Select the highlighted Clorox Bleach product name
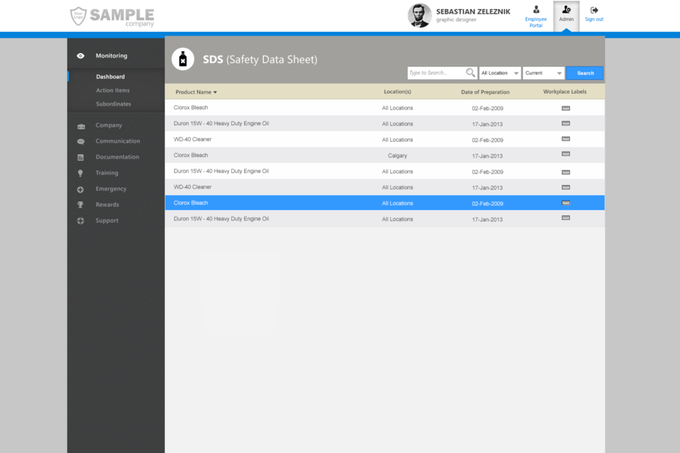This screenshot has height=453, width=680. click(191, 203)
